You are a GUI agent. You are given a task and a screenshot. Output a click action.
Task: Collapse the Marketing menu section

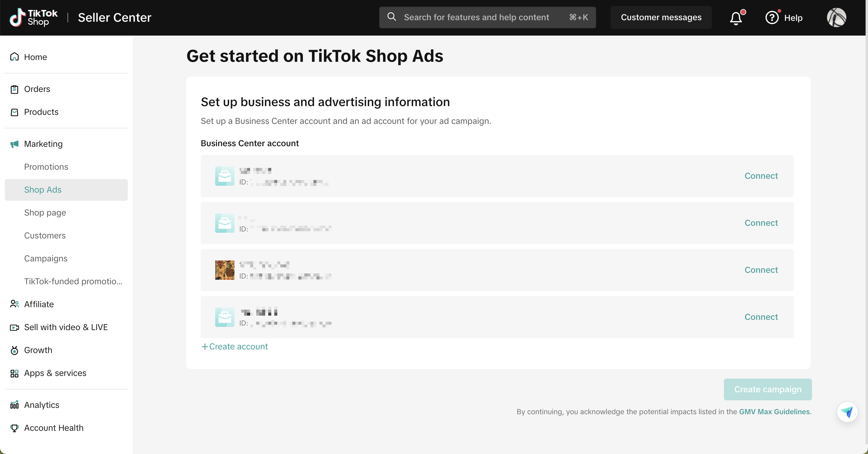pos(43,144)
